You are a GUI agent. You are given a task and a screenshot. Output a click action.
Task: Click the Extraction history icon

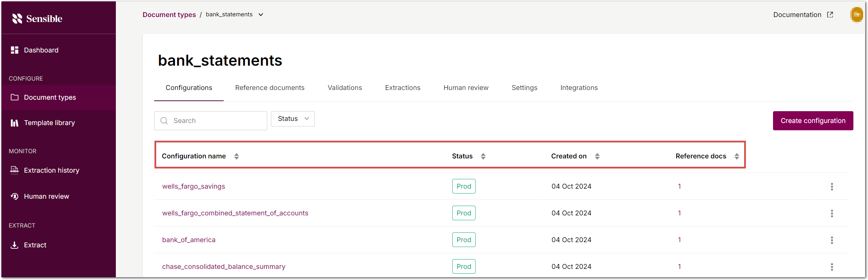click(15, 170)
